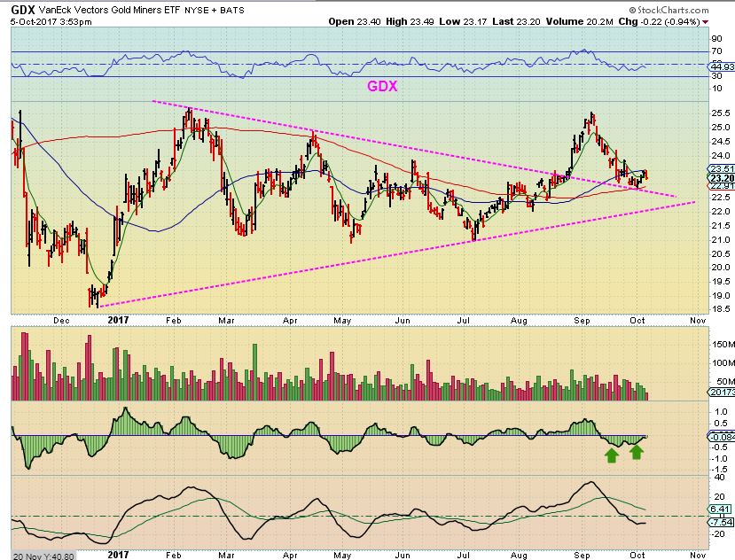Image resolution: width=735 pixels, height=560 pixels.
Task: Click the RSI axis label 10
Action: pos(716,89)
